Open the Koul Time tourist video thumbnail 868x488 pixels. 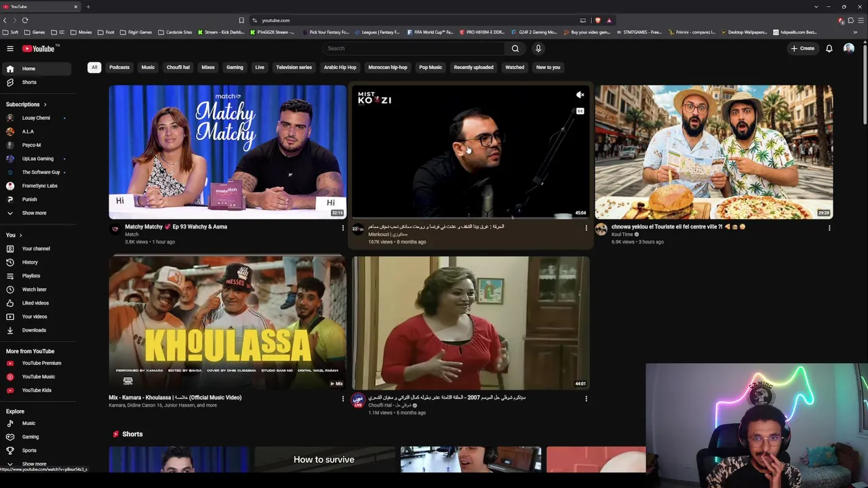[x=714, y=152]
